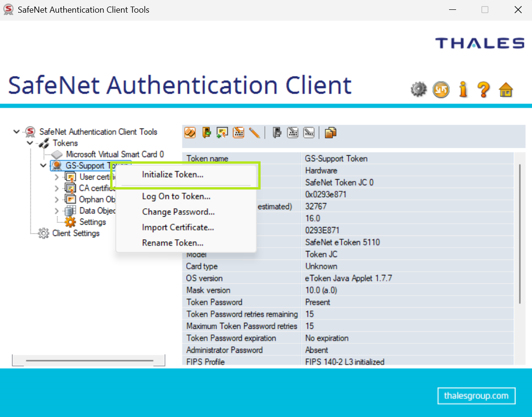Click the Orphan Objects node icon

[x=70, y=199]
